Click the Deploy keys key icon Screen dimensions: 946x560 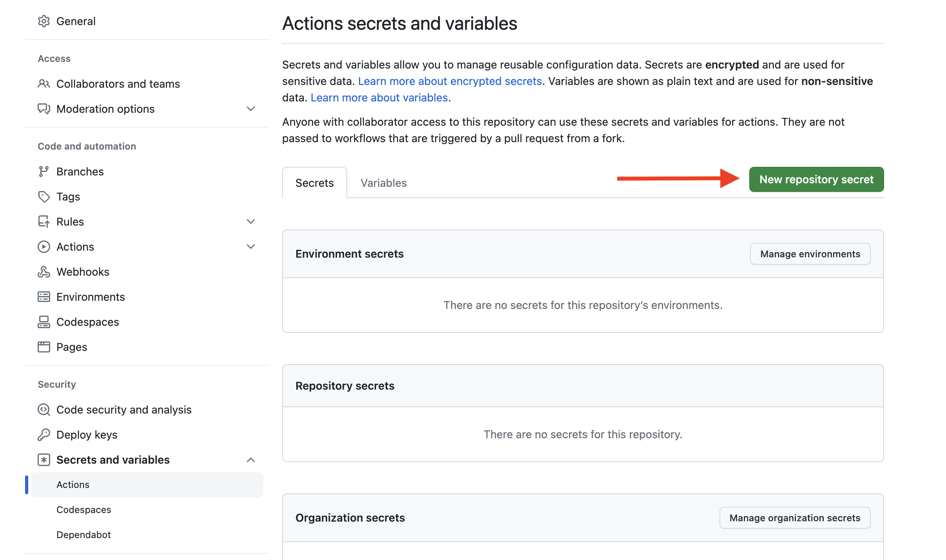[x=44, y=435]
